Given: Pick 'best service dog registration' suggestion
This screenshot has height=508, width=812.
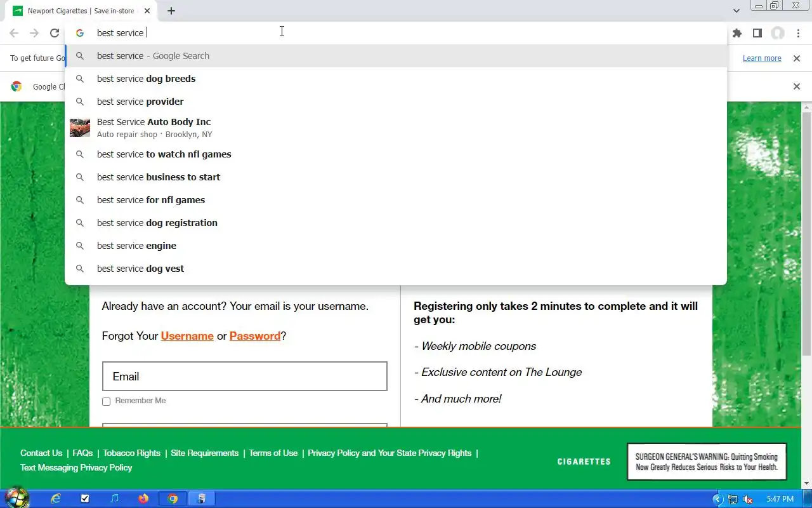Looking at the screenshot, I should point(396,223).
